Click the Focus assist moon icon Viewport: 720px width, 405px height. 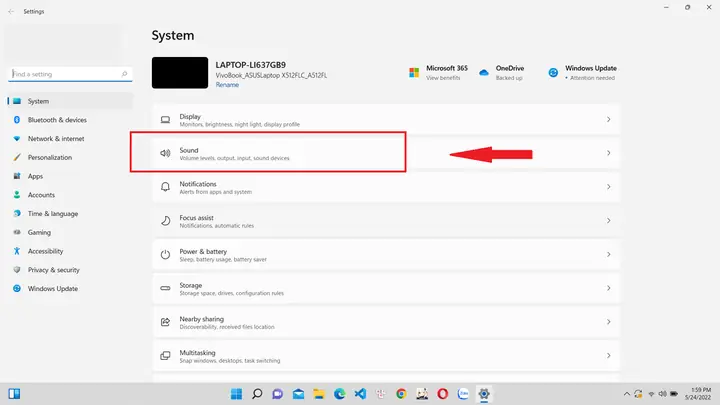(x=165, y=221)
